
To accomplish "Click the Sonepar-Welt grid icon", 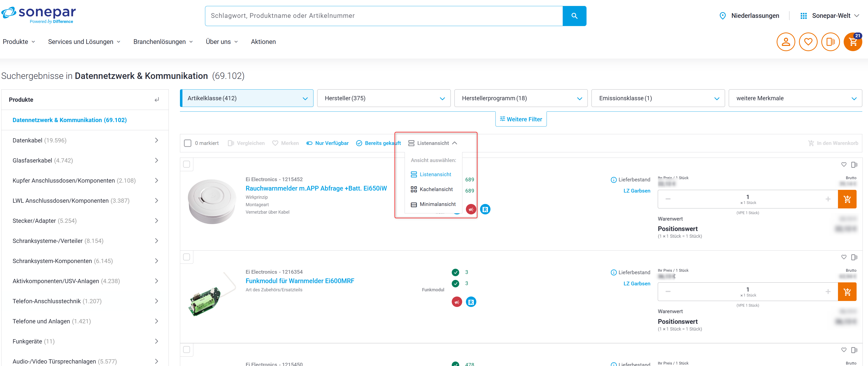I will (803, 16).
